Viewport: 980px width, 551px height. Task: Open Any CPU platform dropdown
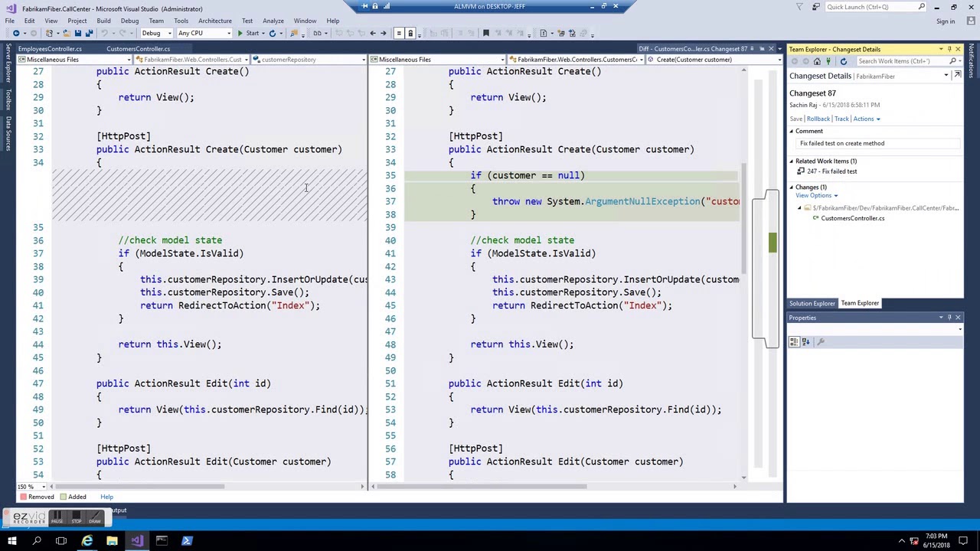click(x=203, y=33)
